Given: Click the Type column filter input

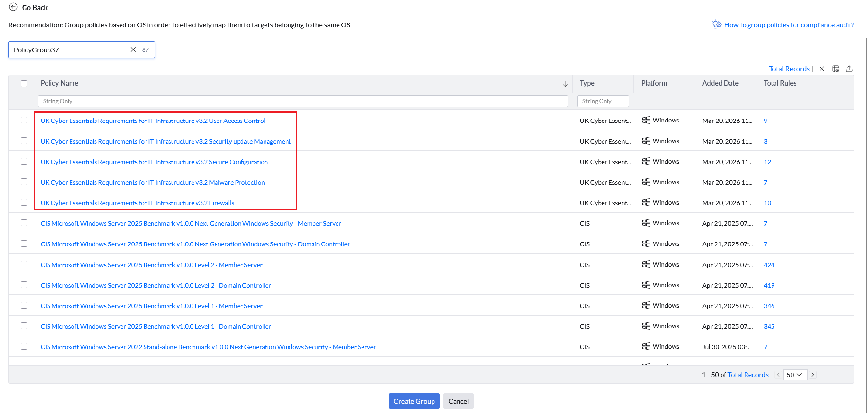Looking at the screenshot, I should point(603,101).
